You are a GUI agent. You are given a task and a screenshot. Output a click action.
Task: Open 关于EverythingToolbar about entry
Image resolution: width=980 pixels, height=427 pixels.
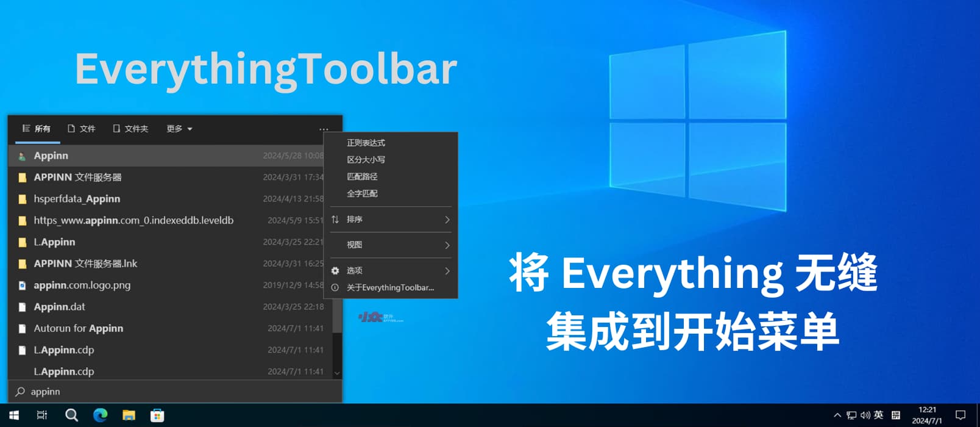pyautogui.click(x=390, y=288)
